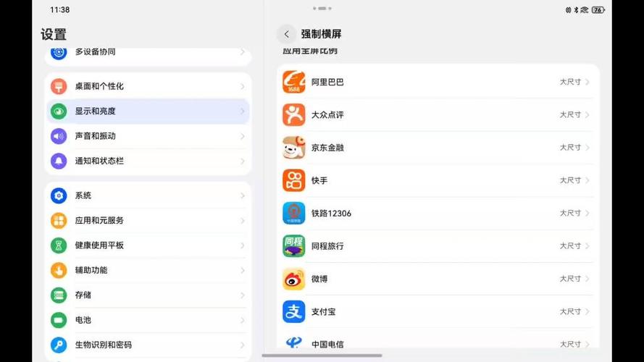The height and width of the screenshot is (362, 644).
Task: Open the 大尺寸 option for 微博
Action: (574, 279)
